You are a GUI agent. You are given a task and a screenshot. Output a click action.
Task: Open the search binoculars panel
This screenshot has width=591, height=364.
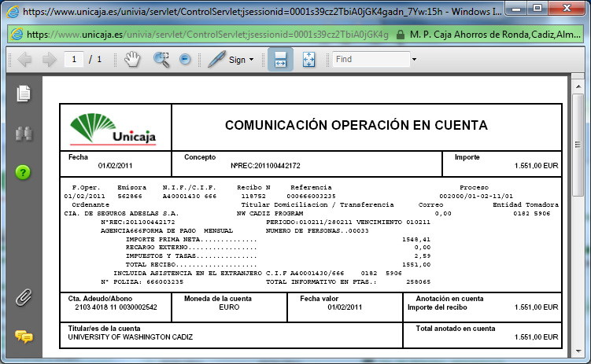24,134
